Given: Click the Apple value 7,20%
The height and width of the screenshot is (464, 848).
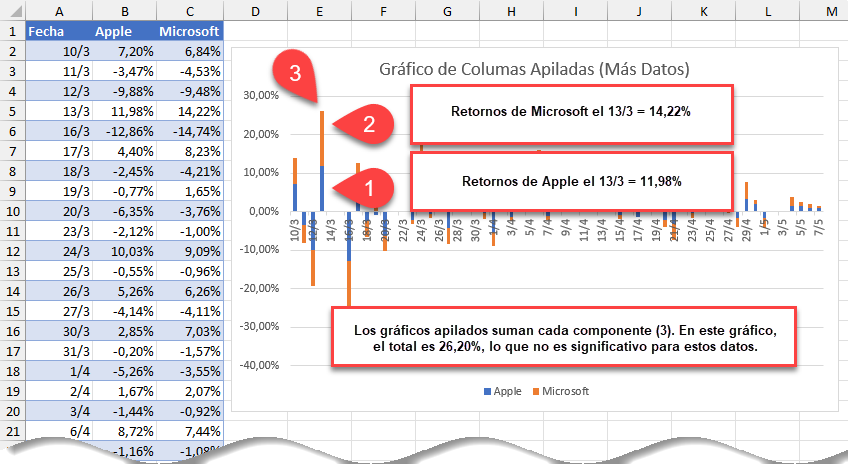Looking at the screenshot, I should point(124,51).
